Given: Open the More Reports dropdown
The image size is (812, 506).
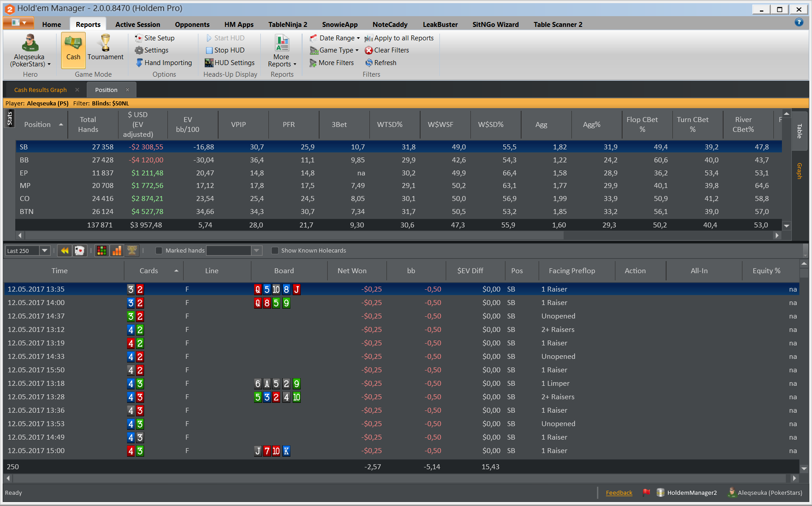Looking at the screenshot, I should (282, 51).
